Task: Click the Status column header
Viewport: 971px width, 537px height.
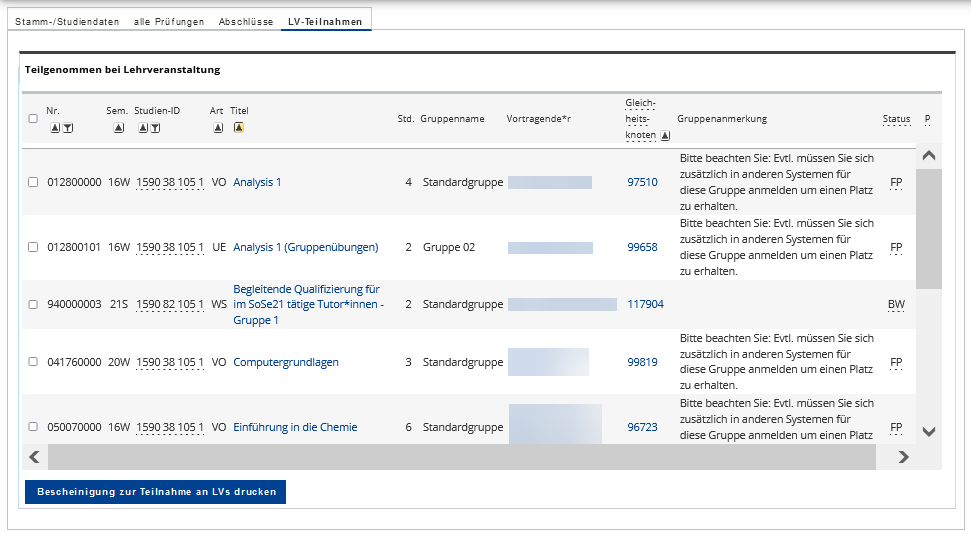Action: (896, 118)
